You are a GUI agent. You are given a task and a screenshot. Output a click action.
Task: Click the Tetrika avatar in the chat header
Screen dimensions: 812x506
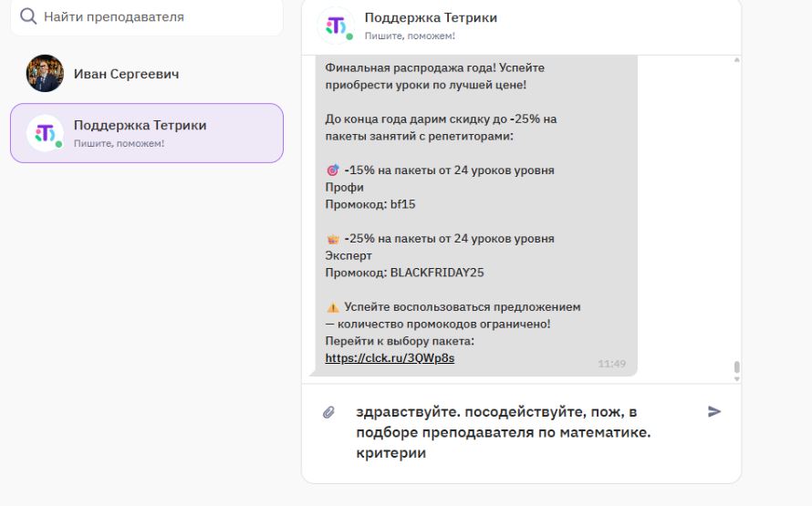click(x=335, y=26)
